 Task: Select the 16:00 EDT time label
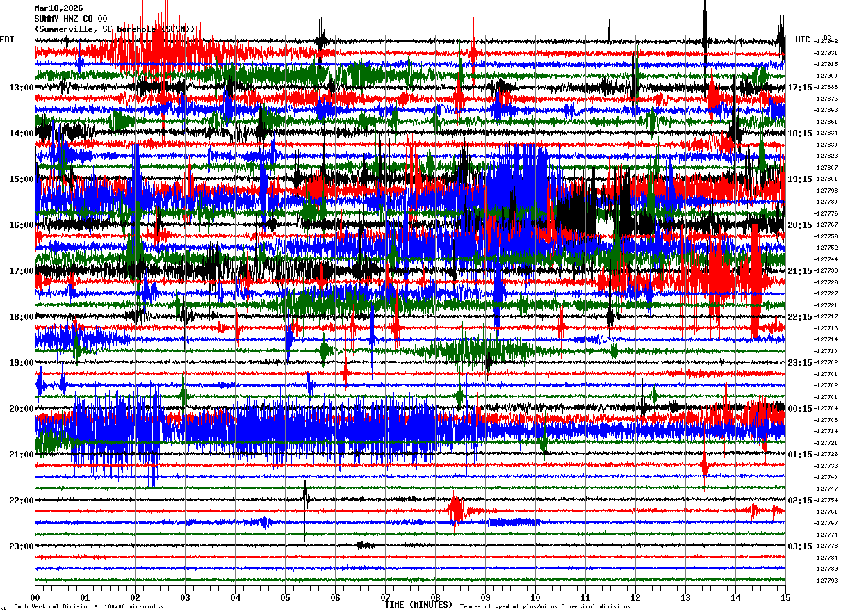[x=22, y=225]
